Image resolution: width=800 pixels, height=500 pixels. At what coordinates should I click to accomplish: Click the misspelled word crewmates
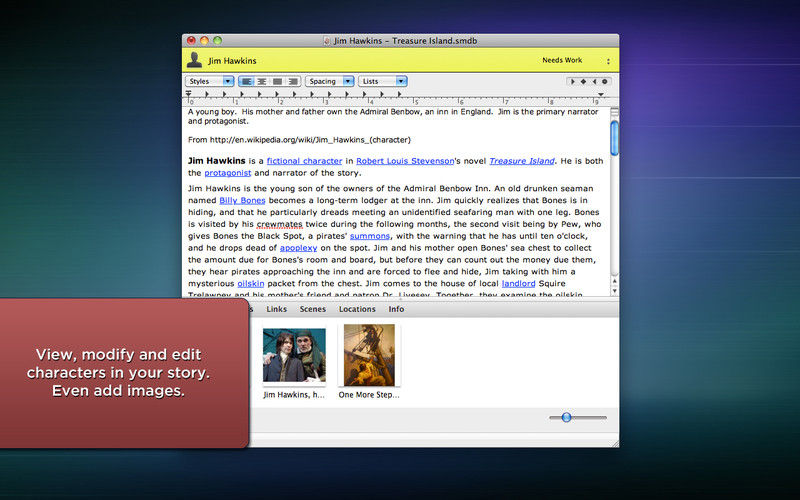[280, 224]
